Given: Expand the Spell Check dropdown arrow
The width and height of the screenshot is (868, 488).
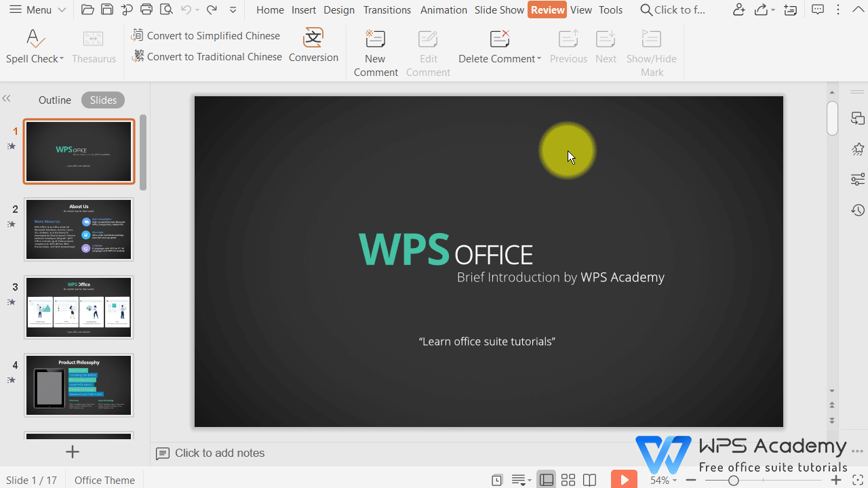Looking at the screenshot, I should (x=62, y=59).
